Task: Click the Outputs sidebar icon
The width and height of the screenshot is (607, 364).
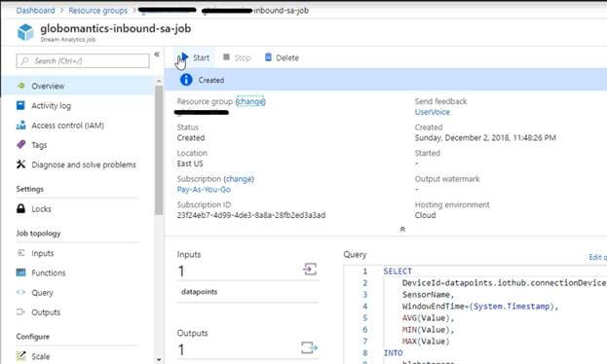Action: pos(20,311)
